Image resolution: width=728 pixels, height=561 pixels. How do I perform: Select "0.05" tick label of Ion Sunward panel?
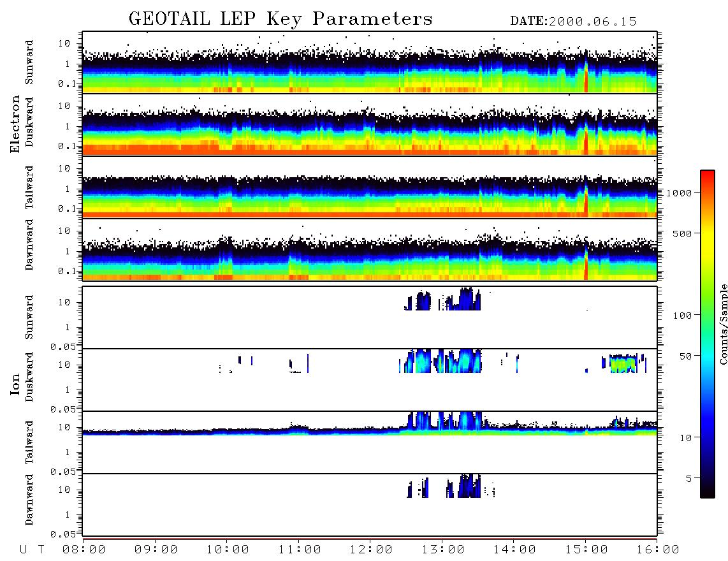(x=62, y=347)
